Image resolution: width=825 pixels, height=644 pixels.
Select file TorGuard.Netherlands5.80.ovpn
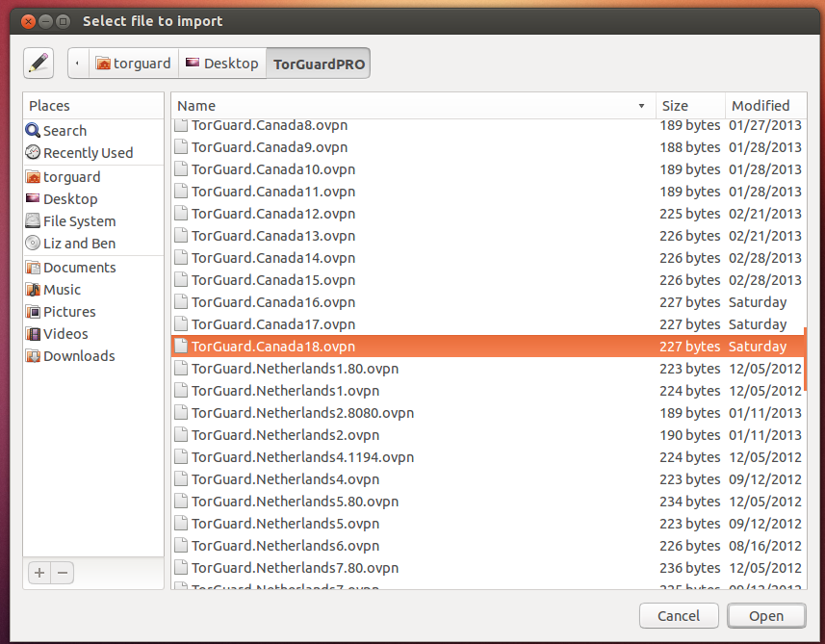(487, 501)
